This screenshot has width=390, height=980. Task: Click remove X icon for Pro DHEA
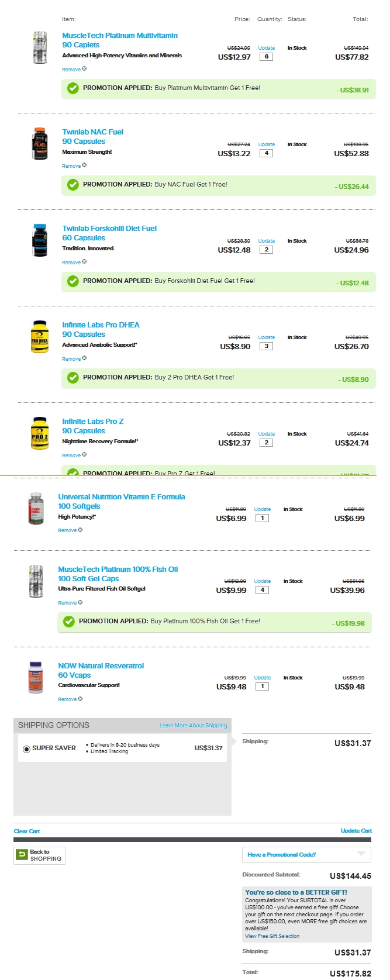pos(84,358)
